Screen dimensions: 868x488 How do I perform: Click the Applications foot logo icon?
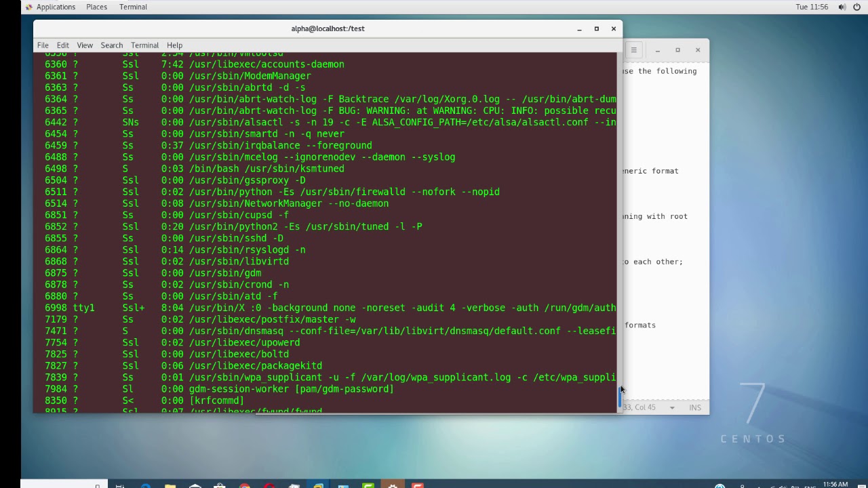28,7
